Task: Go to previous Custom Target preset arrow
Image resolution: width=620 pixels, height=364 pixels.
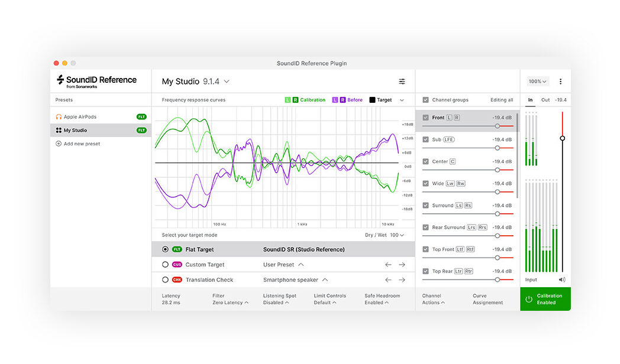Action: click(x=388, y=265)
